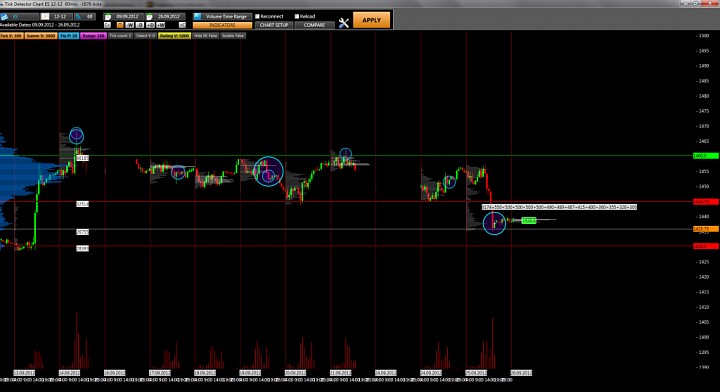Click the minus W week shift button
The width and height of the screenshot is (720, 392).
[x=129, y=25]
